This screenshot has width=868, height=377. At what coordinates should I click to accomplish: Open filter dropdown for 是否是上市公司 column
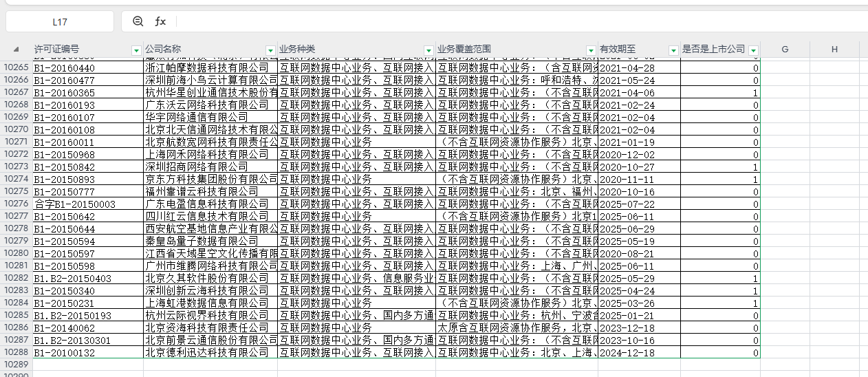point(753,50)
